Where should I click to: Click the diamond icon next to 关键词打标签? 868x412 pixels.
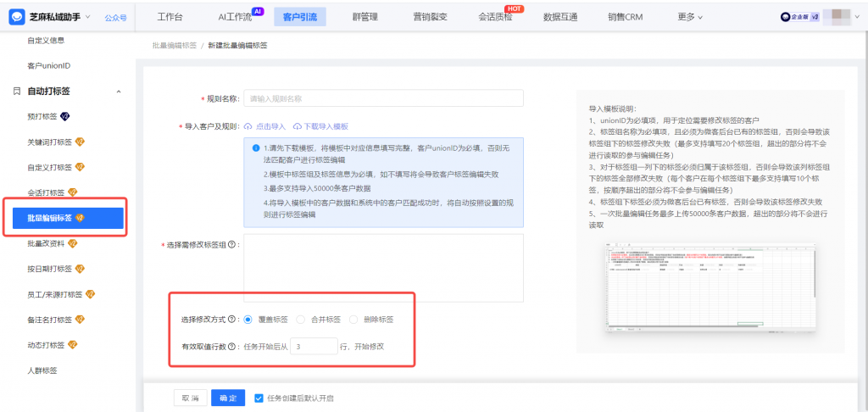point(80,142)
